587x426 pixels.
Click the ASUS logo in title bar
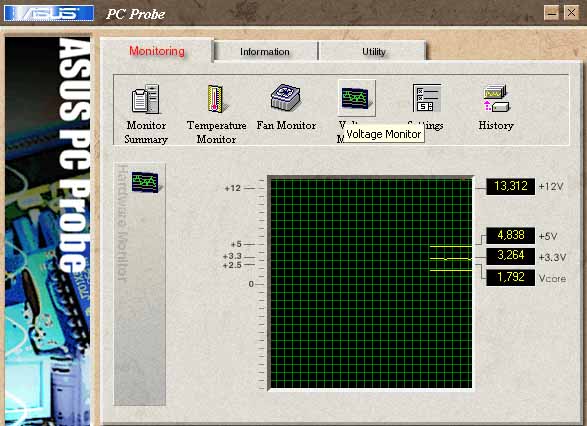coord(49,13)
